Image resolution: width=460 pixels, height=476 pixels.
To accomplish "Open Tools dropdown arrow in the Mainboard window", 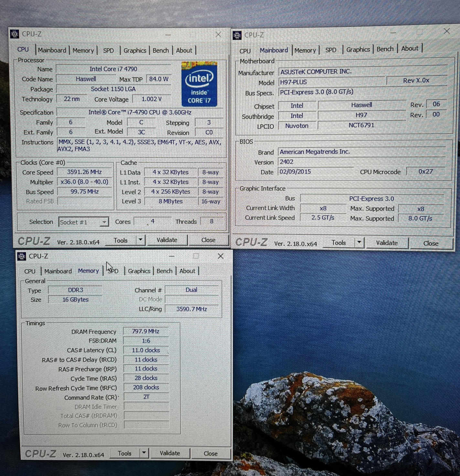I will (359, 243).
